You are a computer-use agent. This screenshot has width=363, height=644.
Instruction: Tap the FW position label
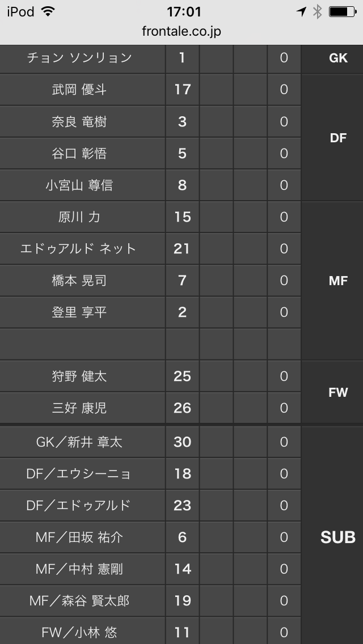point(339,393)
